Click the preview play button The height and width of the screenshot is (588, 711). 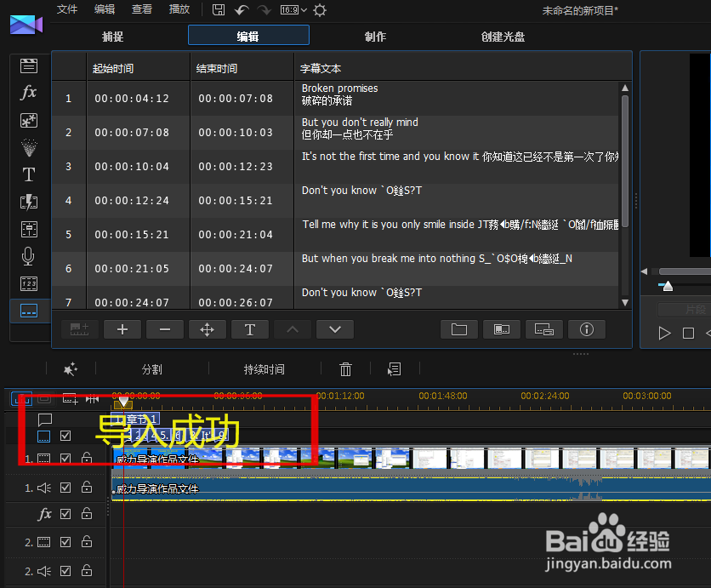pos(664,334)
